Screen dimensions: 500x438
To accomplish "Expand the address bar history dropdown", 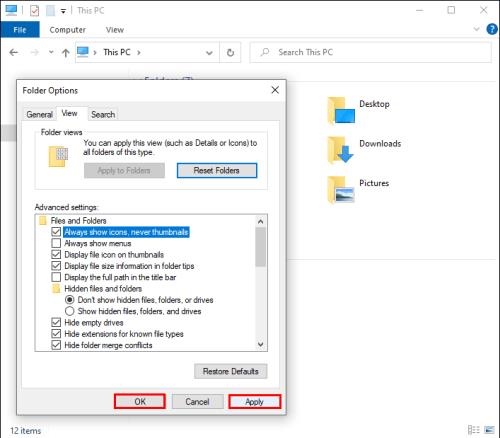I will 209,53.
